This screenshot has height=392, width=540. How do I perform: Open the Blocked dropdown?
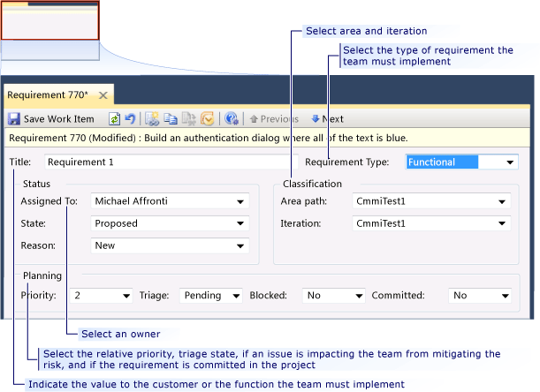click(x=359, y=296)
